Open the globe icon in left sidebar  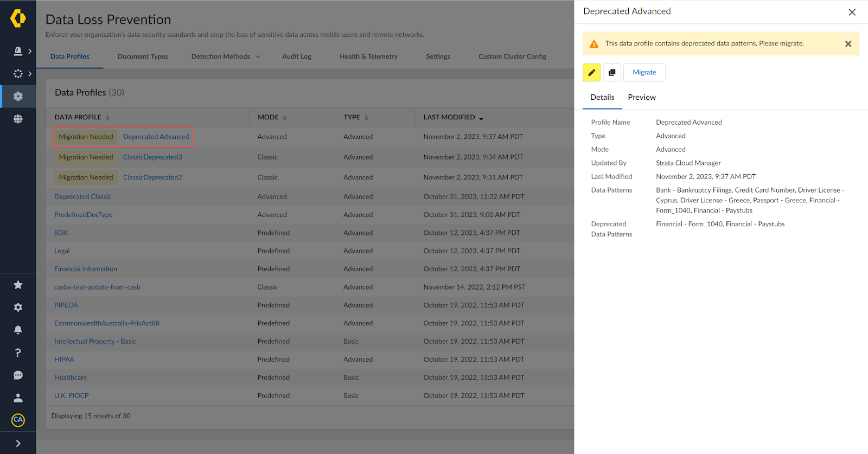[18, 119]
